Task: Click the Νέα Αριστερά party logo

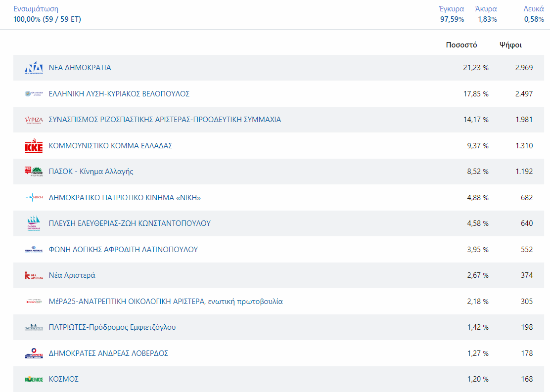Action: (34, 275)
